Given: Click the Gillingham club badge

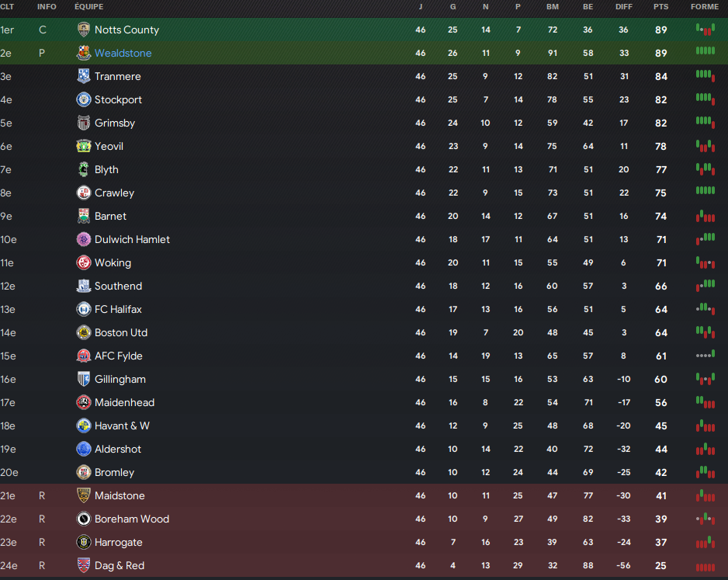Looking at the screenshot, I should [84, 379].
